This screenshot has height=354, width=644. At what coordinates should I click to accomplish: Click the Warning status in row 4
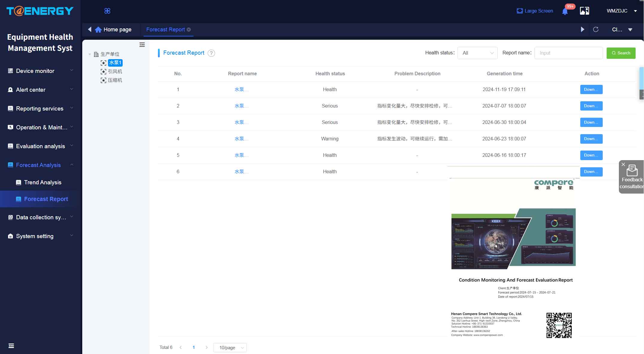coord(330,139)
